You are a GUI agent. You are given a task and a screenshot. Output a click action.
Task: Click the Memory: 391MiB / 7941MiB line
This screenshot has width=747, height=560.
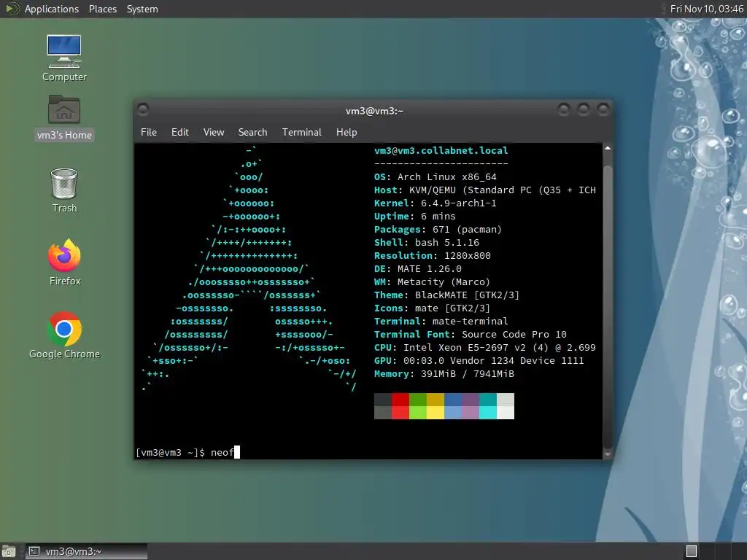point(444,374)
